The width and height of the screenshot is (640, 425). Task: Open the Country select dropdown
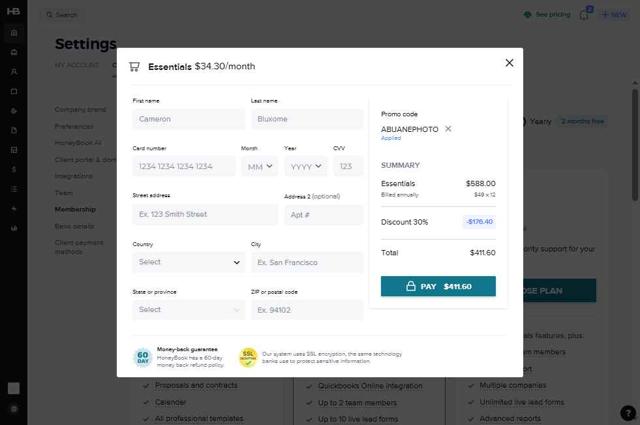(x=189, y=262)
